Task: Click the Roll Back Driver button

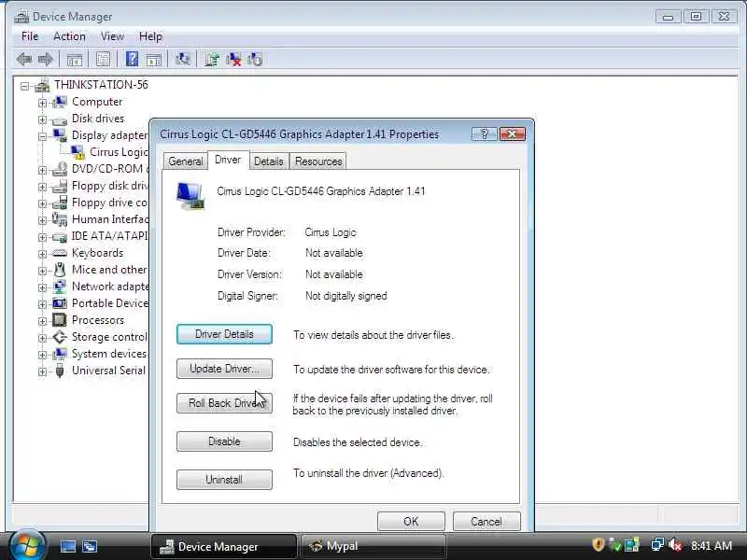Action: click(224, 403)
